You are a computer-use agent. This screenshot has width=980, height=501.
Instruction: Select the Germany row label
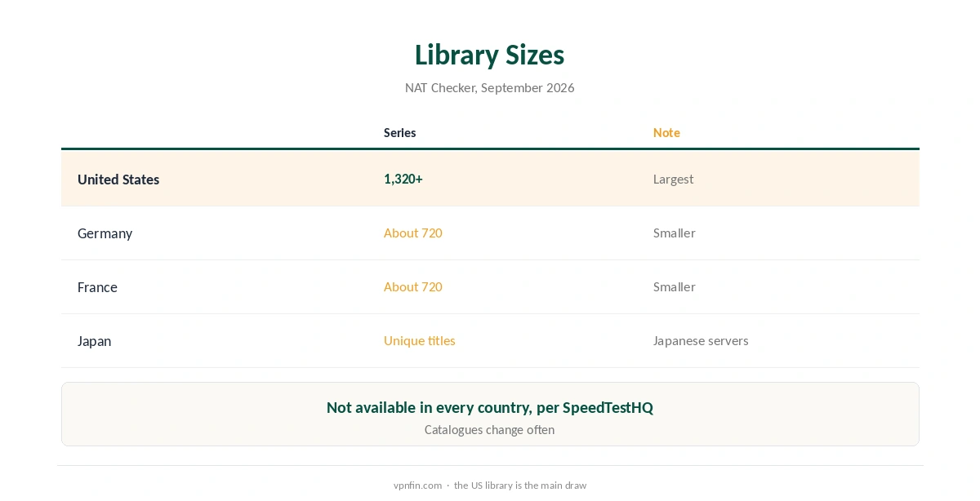[105, 233]
